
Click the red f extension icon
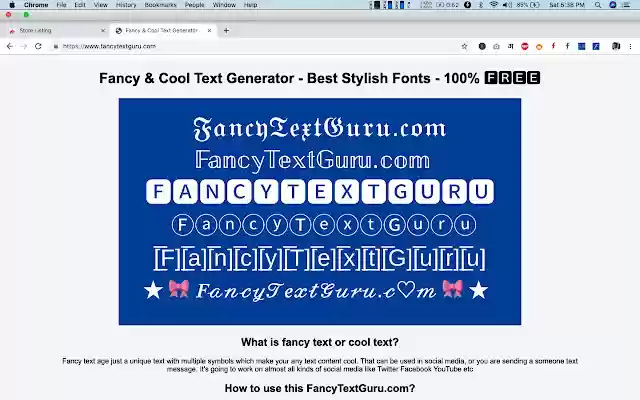pyautogui.click(x=553, y=46)
